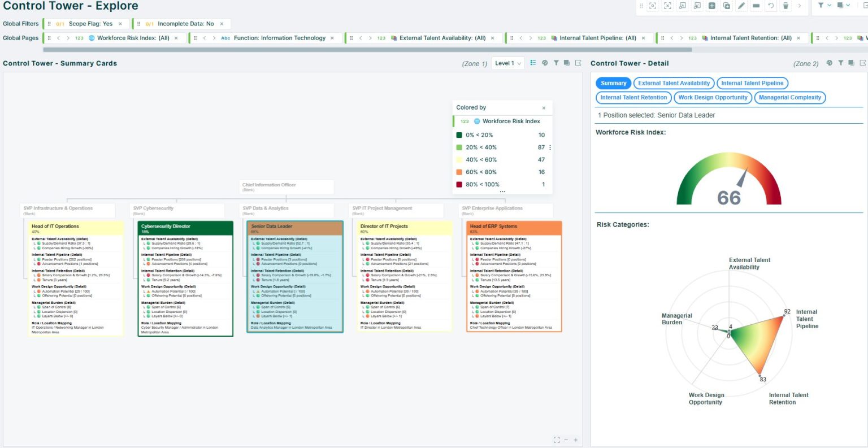868x448 pixels.
Task: Switch to External Talent Availability tab
Action: (674, 83)
